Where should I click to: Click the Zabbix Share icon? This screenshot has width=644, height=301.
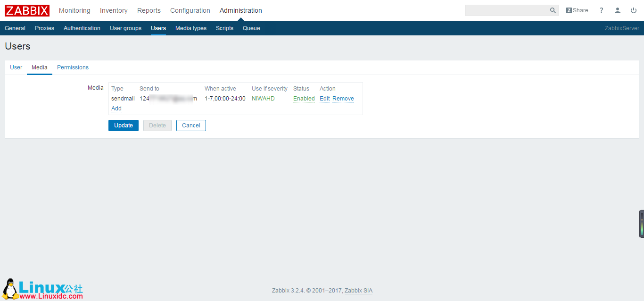coord(577,10)
